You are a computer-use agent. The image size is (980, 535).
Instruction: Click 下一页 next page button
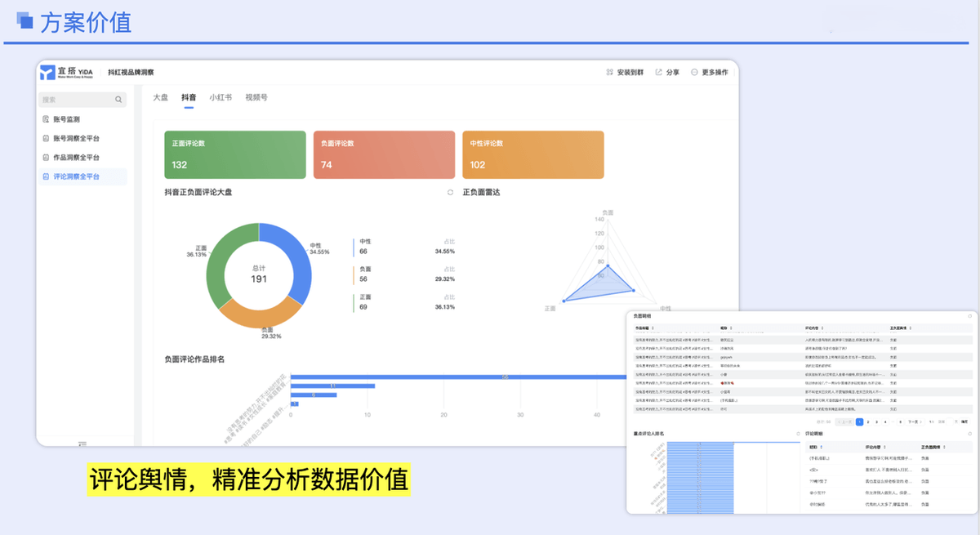913,421
